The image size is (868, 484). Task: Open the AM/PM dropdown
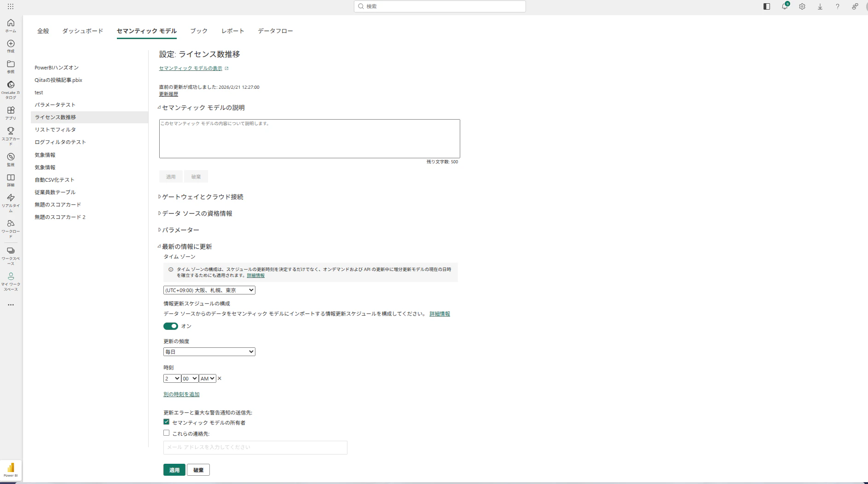point(208,378)
